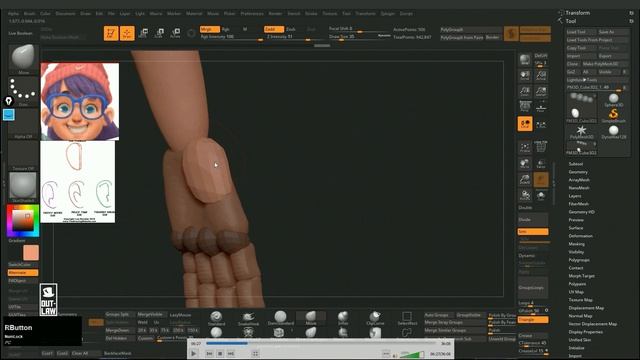This screenshot has height=360, width=640.
Task: Toggle the Persp perspective icon
Action: tap(525, 107)
